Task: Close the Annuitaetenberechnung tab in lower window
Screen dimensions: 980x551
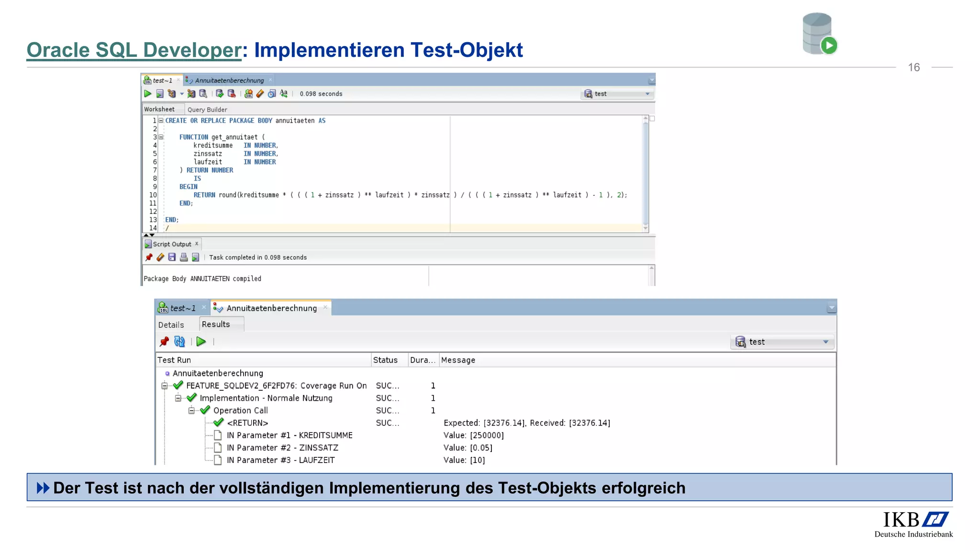Action: (325, 308)
